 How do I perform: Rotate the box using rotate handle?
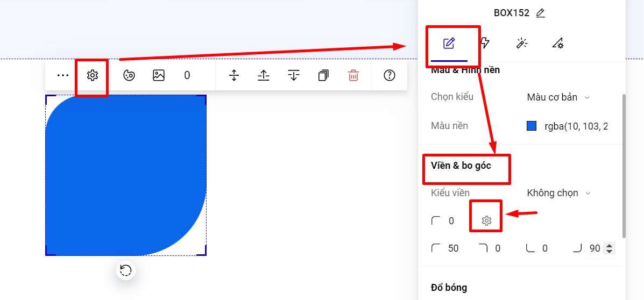click(126, 270)
